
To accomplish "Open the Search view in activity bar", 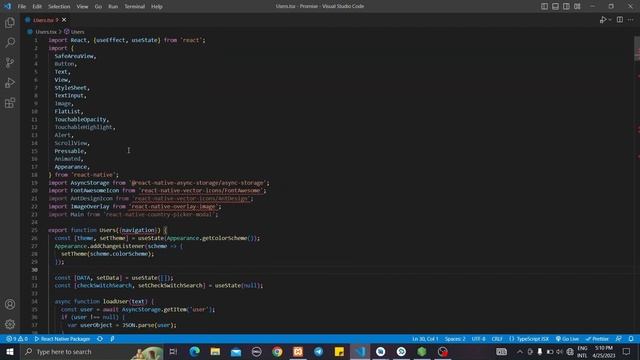I will 10,42.
